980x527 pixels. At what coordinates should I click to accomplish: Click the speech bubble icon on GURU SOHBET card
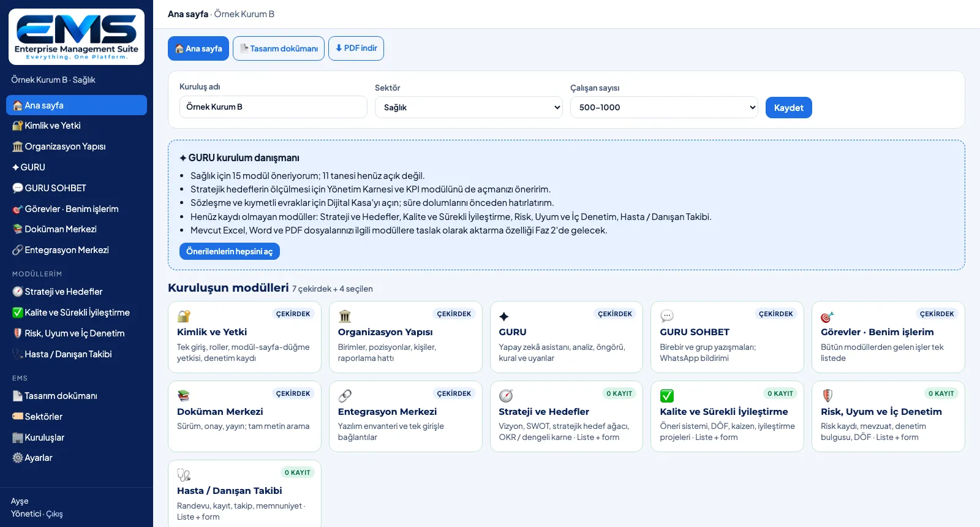coord(667,316)
